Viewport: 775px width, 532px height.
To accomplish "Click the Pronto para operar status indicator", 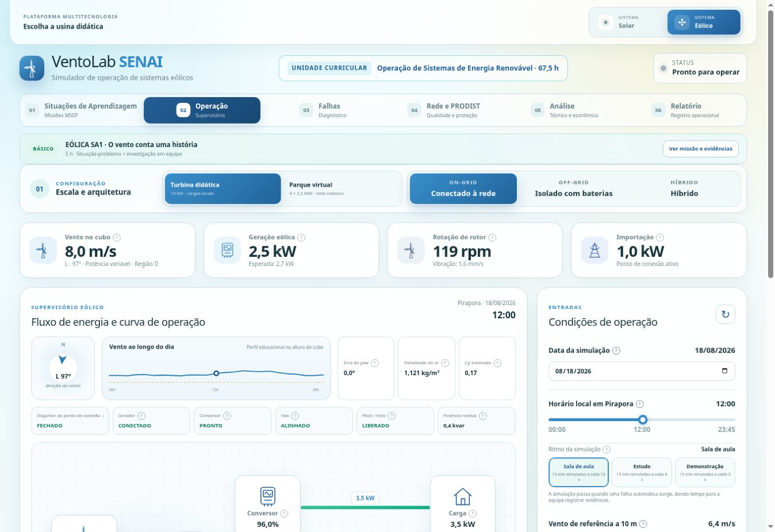I will click(x=700, y=68).
